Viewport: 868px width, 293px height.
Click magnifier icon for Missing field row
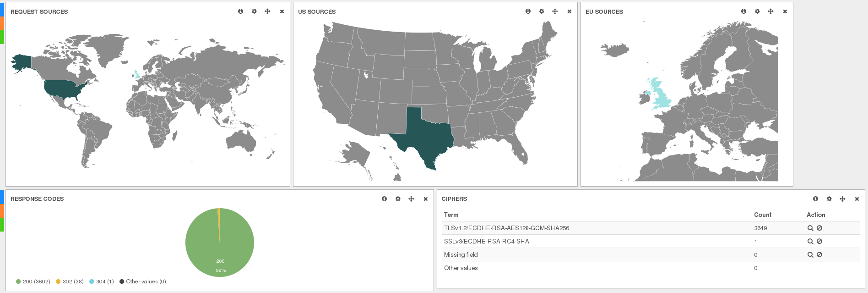810,254
